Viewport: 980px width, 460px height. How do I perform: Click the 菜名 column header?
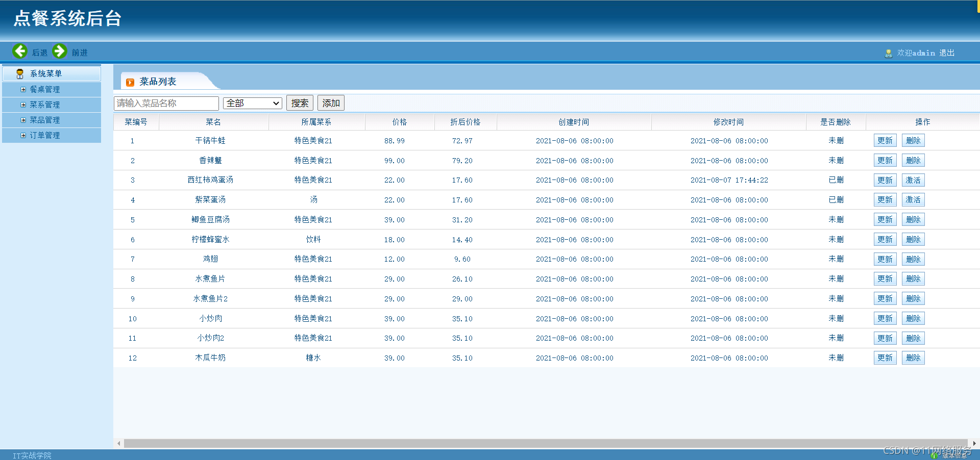(x=213, y=122)
